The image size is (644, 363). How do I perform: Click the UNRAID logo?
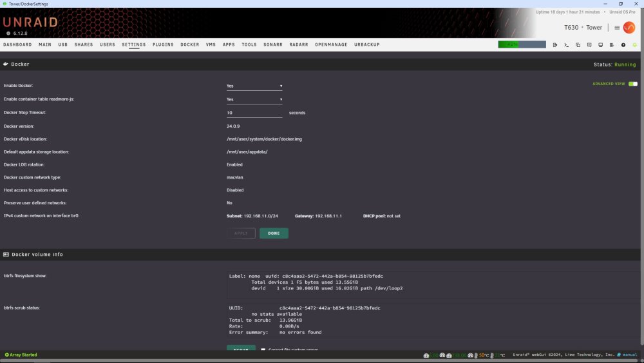click(30, 22)
